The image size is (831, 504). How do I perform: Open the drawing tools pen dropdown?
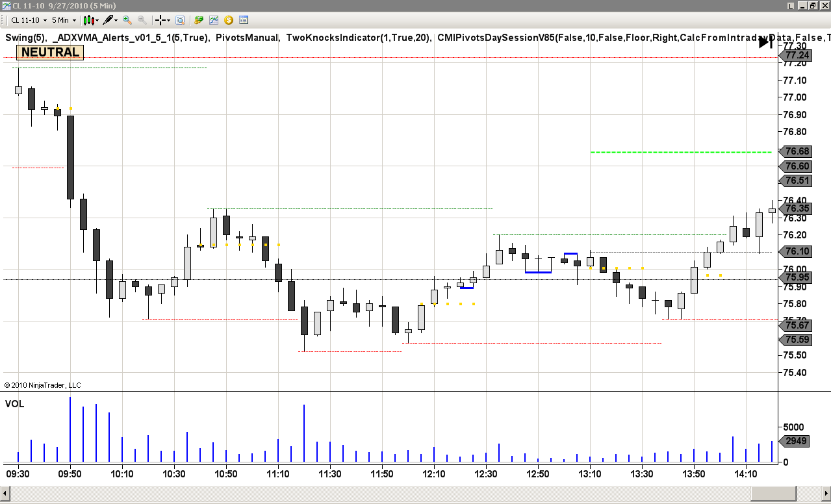tap(110, 20)
